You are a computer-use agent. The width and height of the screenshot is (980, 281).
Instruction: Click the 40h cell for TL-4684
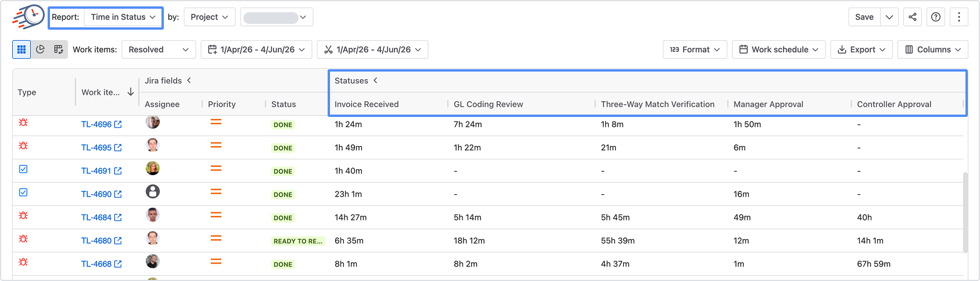pos(864,218)
